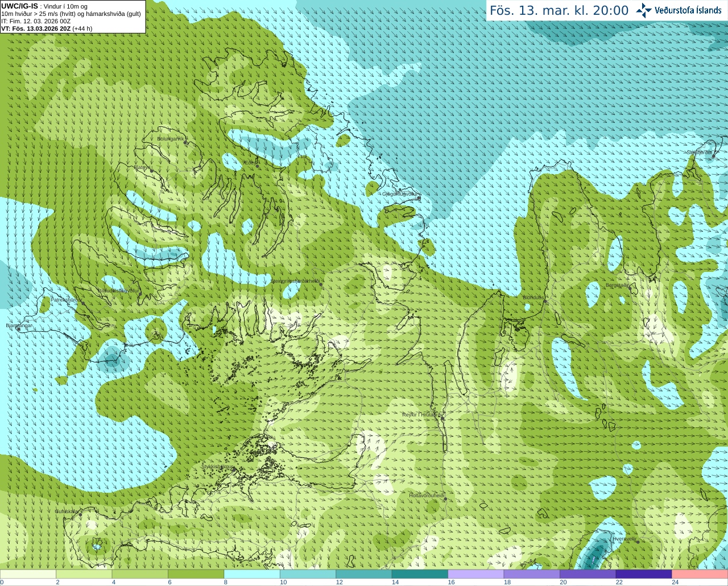This screenshot has height=586, width=728.
Task: Select the Siglufjörður station label
Action: (699, 152)
